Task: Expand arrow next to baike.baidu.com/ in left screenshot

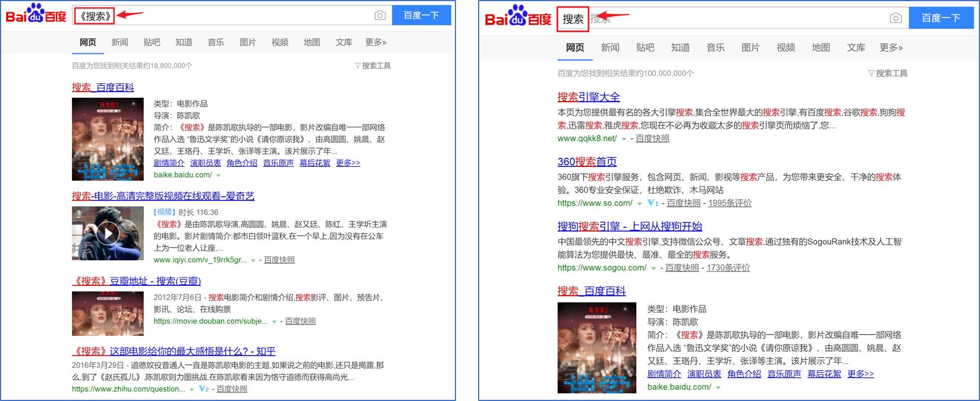Action: [x=218, y=176]
